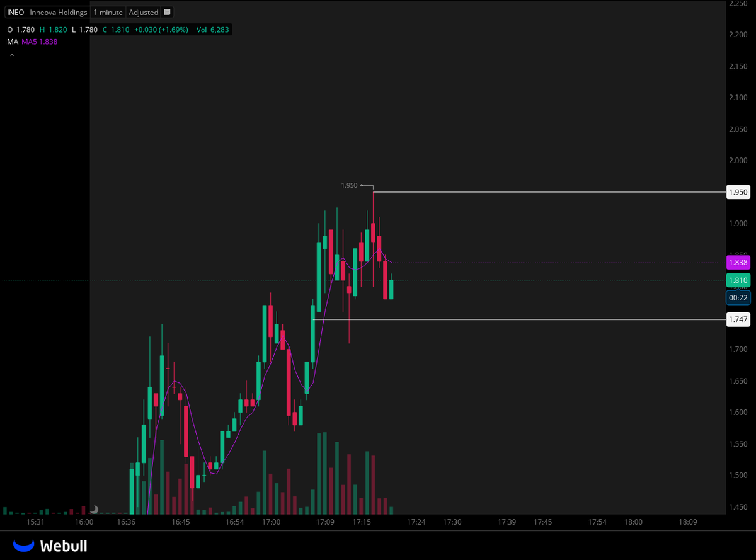Click the green 1.810 current price tag
Image resolution: width=756 pixels, height=560 pixels.
[x=738, y=280]
